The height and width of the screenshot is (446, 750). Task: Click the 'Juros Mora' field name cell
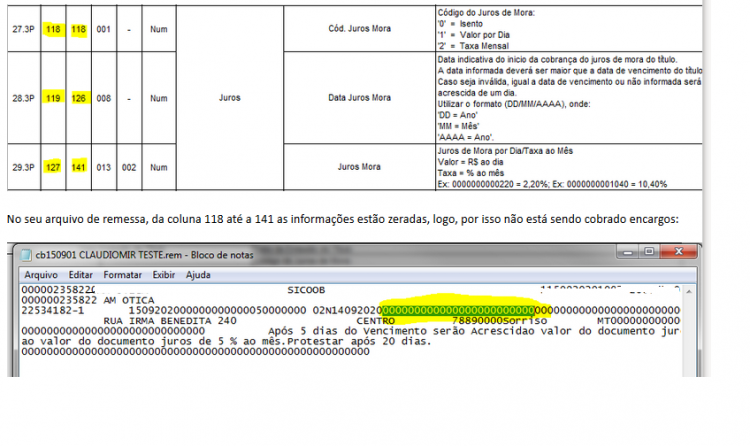tap(359, 167)
